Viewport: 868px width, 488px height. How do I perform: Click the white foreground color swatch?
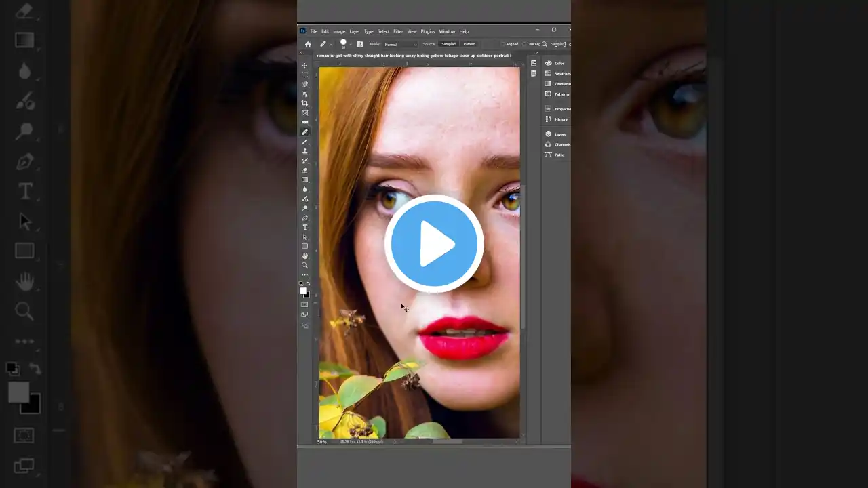pos(302,291)
